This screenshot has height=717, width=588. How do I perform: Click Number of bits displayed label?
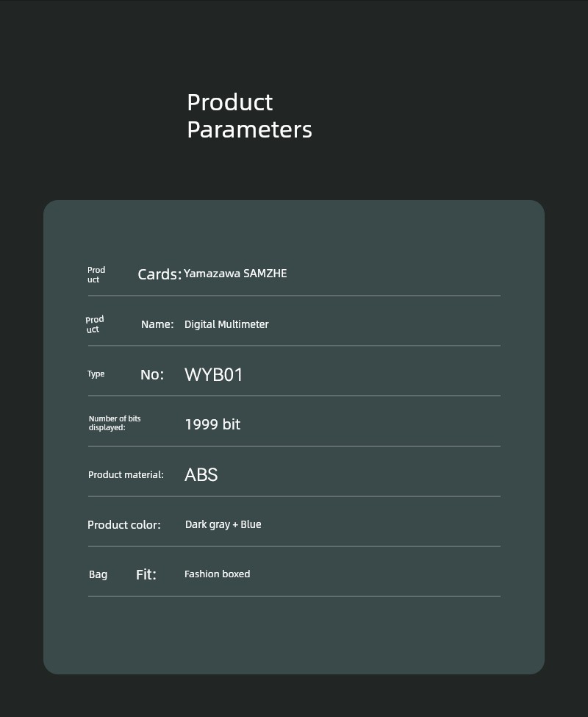tap(115, 423)
